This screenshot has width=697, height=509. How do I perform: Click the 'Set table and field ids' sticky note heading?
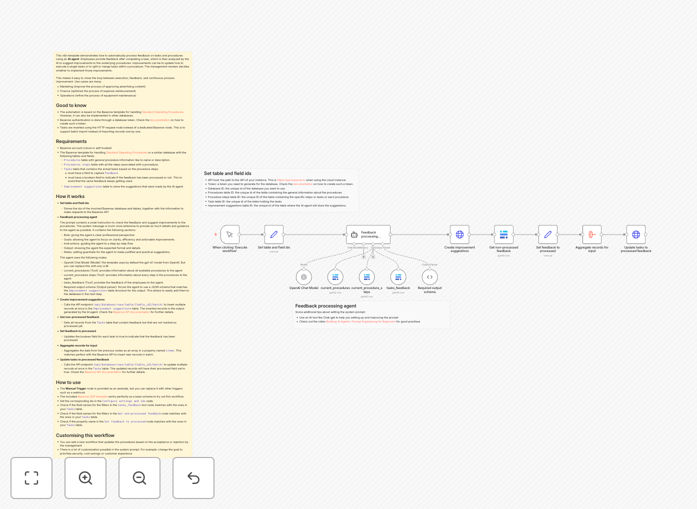pos(228,173)
